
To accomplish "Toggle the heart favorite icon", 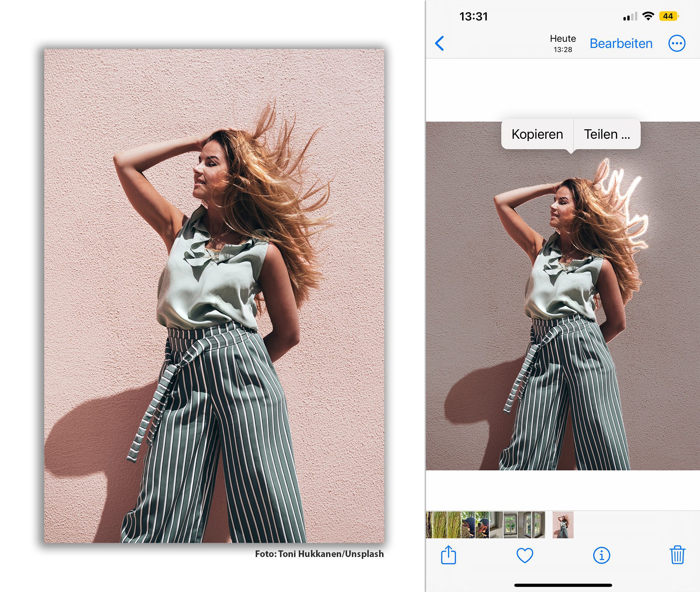I will tap(525, 555).
